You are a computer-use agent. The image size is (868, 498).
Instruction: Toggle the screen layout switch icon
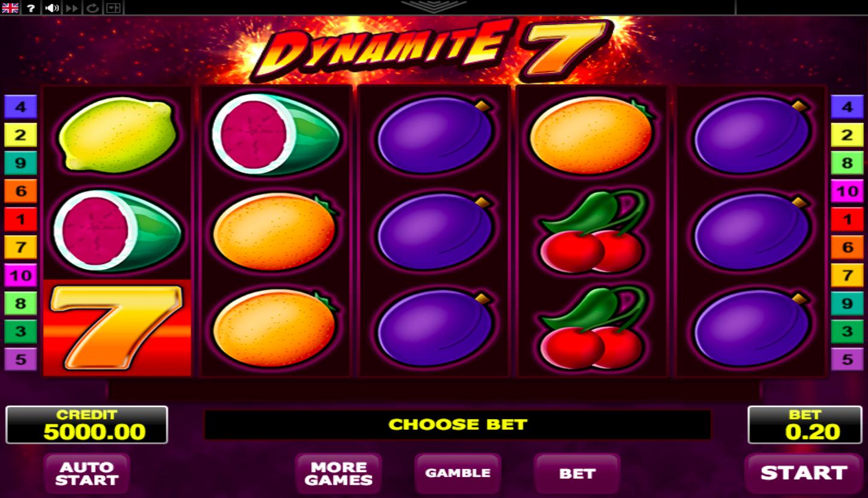113,8
